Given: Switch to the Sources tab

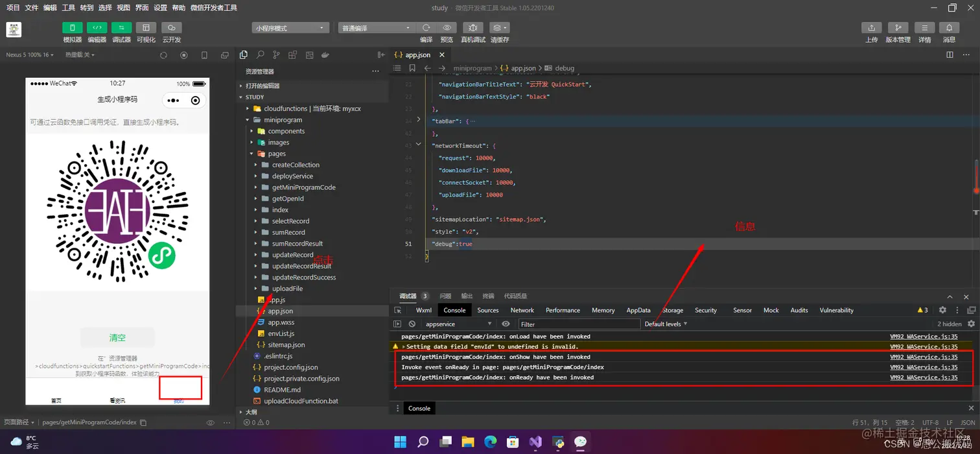Looking at the screenshot, I should 487,310.
